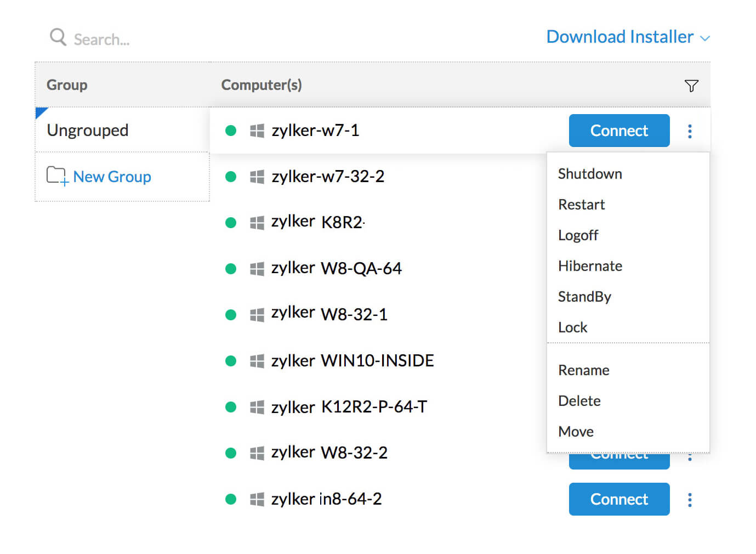Create a New Group link
The image size is (756, 554).
point(112,177)
